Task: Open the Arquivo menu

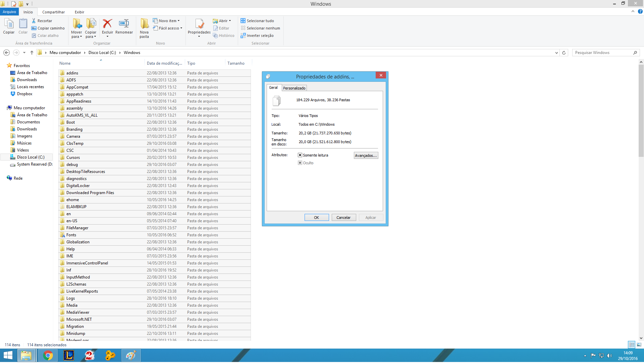Action: [9, 12]
